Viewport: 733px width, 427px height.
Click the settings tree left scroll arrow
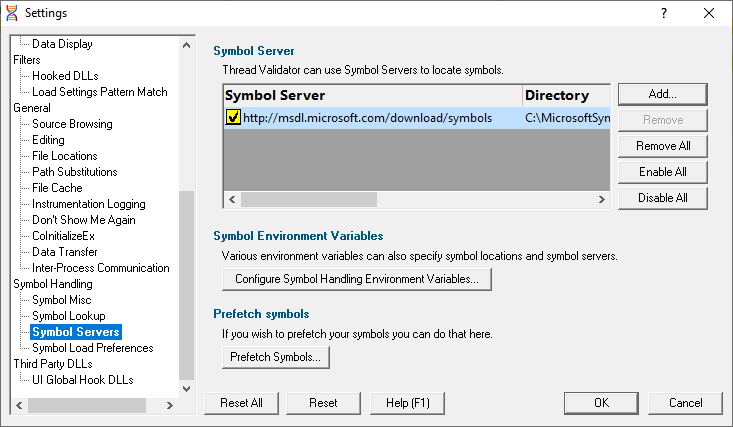pos(19,405)
